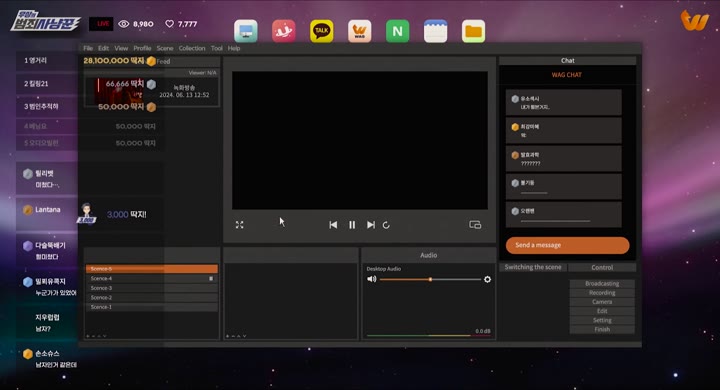Viewport: 720px width, 390px height.
Task: Click the reload refresh playback icon
Action: coord(386,225)
